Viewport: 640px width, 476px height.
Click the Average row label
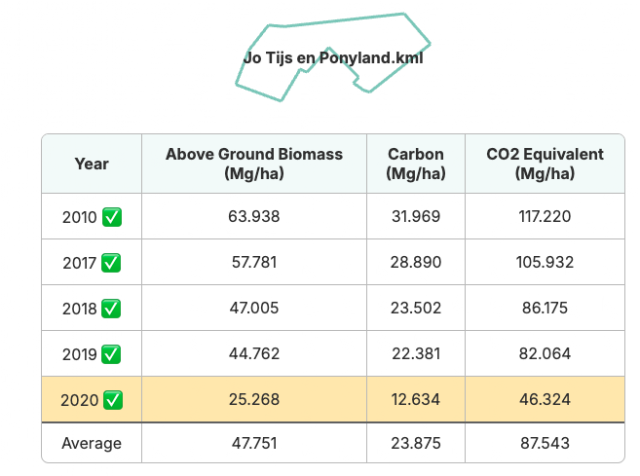[x=91, y=443]
